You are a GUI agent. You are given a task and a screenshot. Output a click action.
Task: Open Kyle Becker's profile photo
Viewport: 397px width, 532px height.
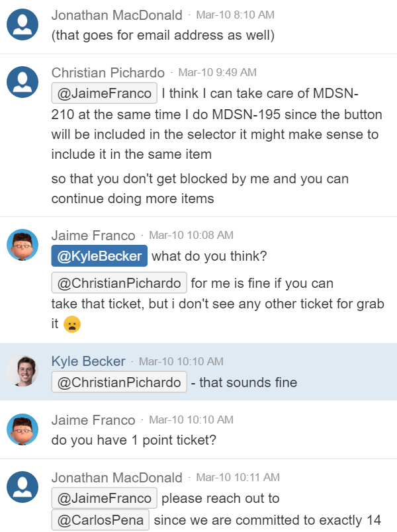(x=22, y=371)
